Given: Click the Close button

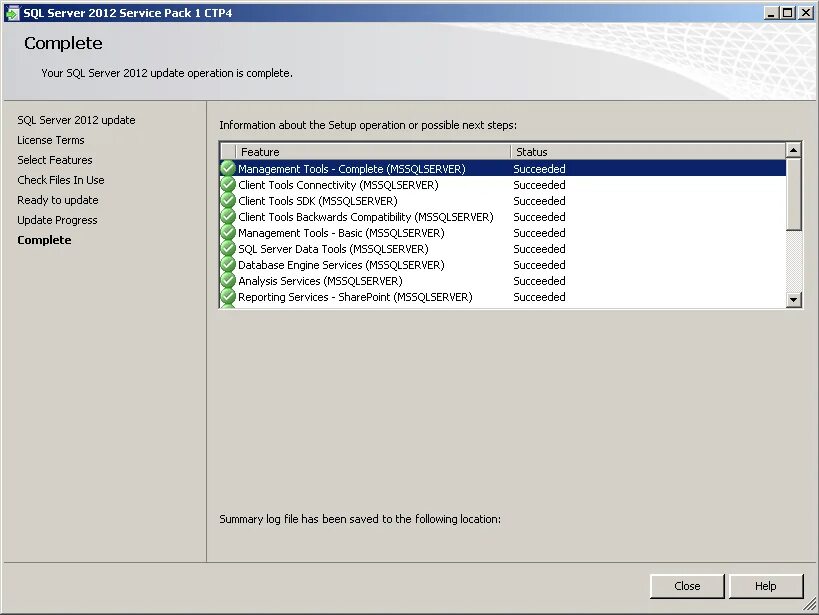Looking at the screenshot, I should pyautogui.click(x=687, y=586).
